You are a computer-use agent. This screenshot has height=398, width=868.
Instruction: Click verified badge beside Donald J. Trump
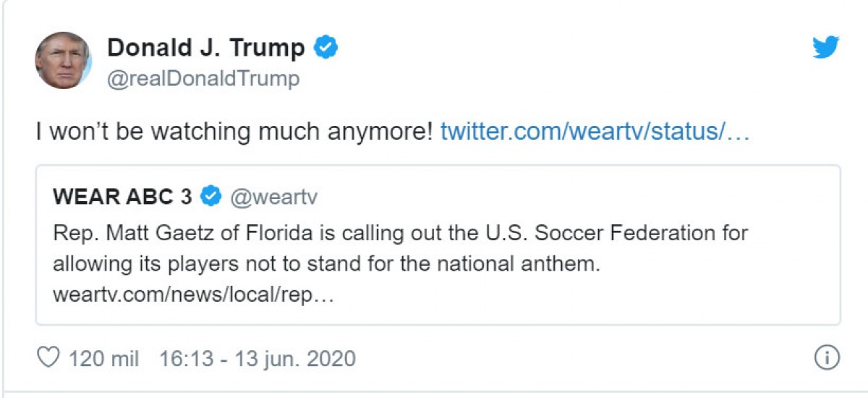pos(326,48)
